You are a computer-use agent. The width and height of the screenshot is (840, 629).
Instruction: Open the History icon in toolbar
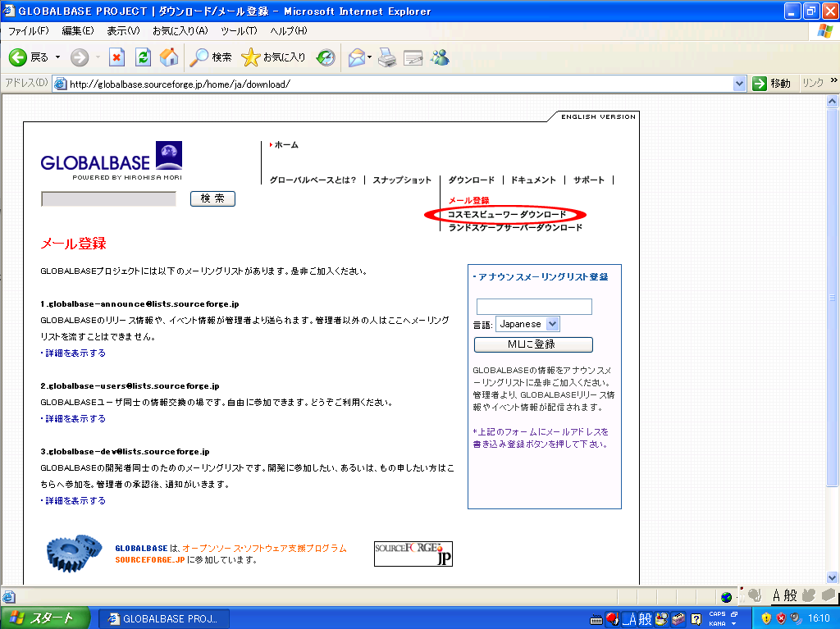[326, 57]
